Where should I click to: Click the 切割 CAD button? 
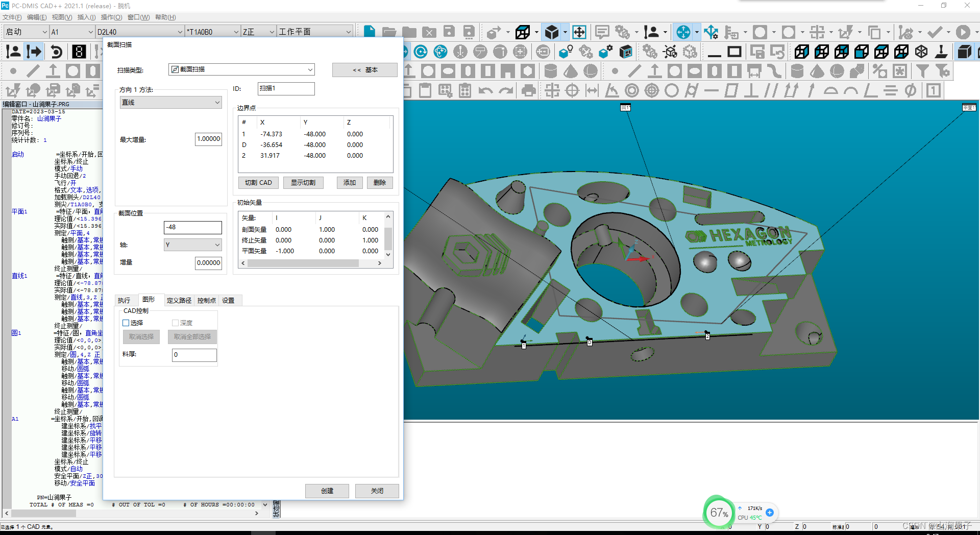258,183
